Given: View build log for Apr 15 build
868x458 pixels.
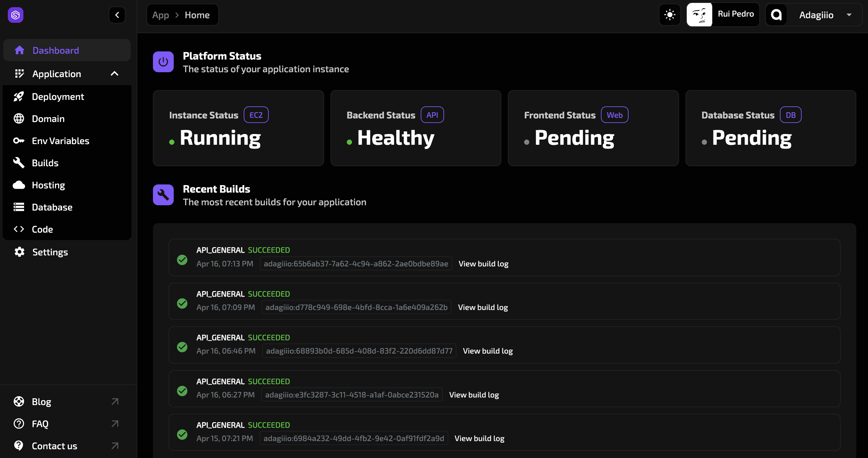Looking at the screenshot, I should [479, 438].
